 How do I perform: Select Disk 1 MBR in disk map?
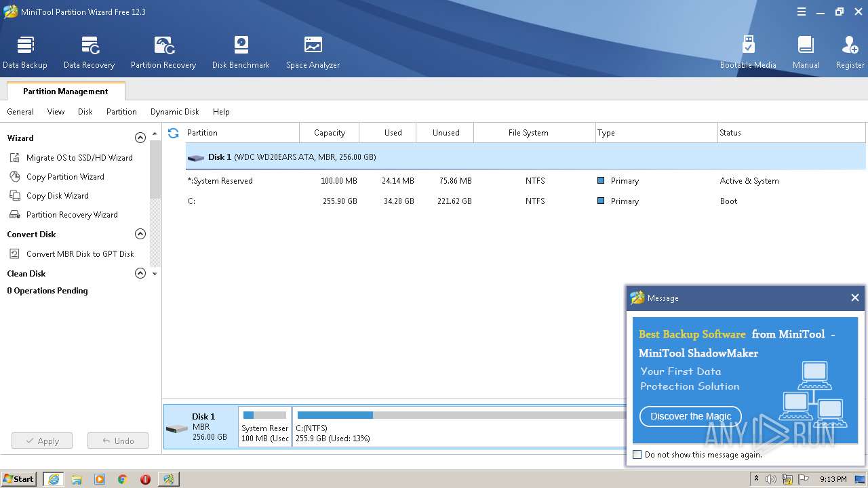(201, 426)
